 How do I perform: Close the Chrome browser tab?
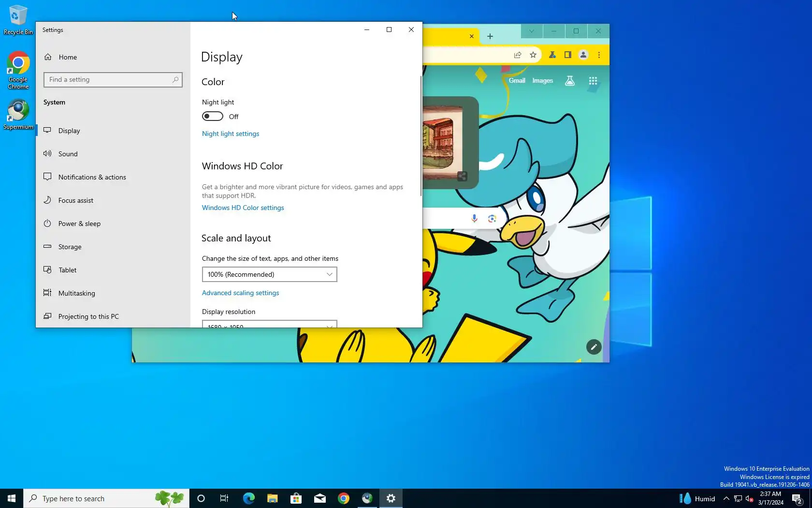472,36
